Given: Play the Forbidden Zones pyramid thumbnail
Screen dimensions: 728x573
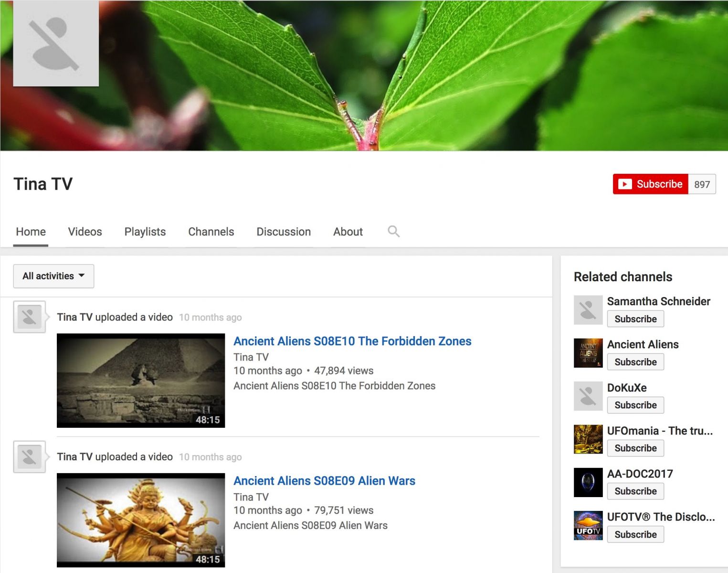Looking at the screenshot, I should 141,381.
